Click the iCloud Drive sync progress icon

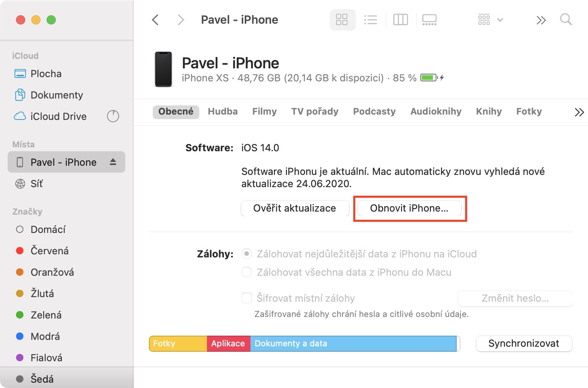coord(113,116)
